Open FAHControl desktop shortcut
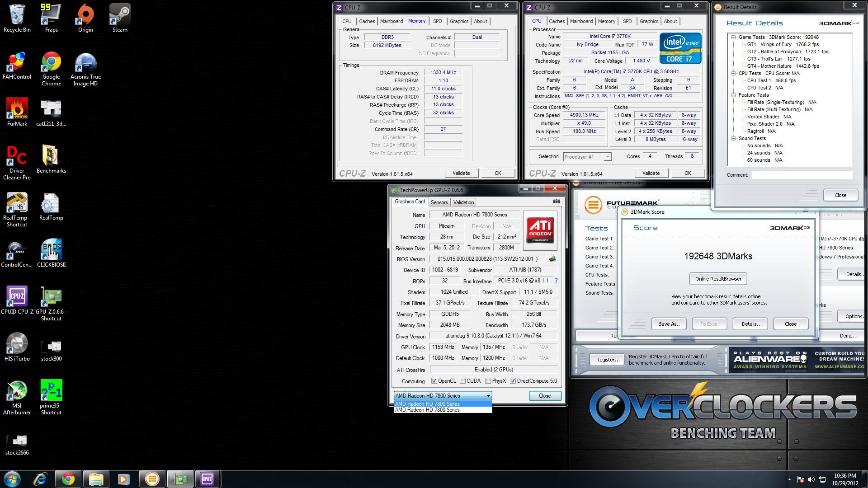 (17, 66)
